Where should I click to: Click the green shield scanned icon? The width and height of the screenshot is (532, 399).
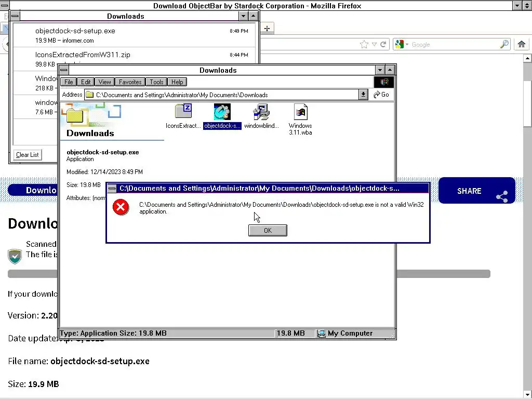(x=15, y=257)
